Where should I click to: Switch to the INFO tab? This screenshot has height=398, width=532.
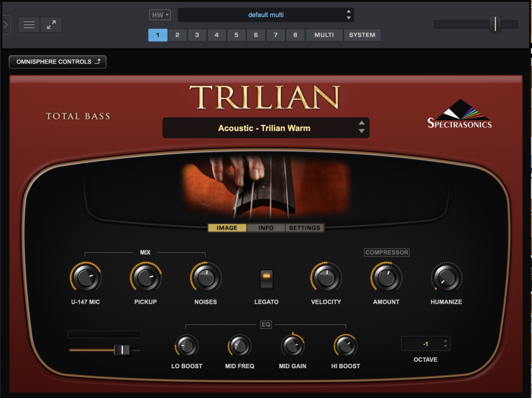point(265,228)
